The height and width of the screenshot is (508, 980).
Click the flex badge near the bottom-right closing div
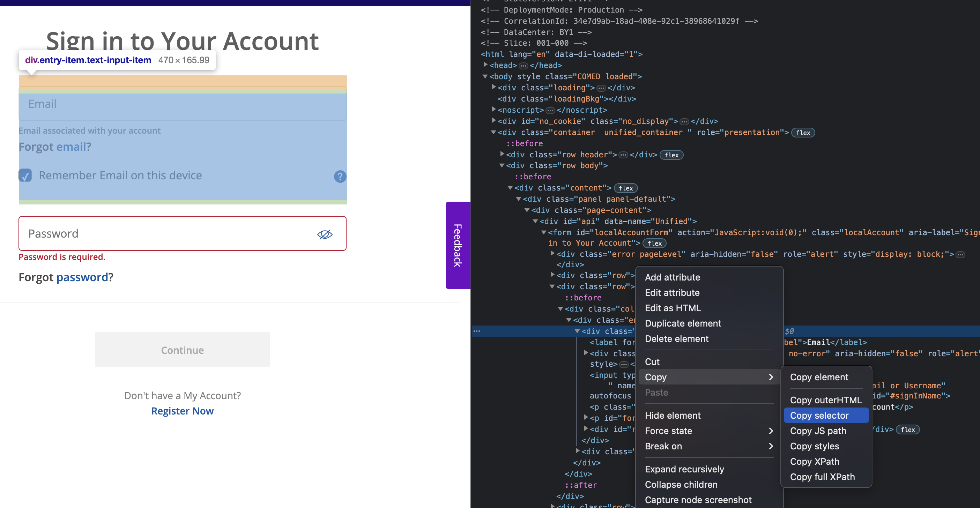click(908, 429)
